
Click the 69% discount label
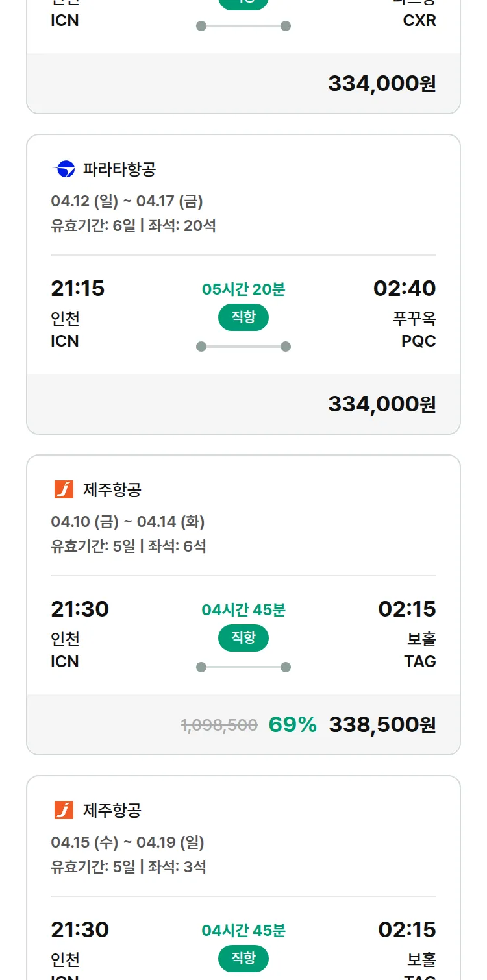tap(292, 725)
